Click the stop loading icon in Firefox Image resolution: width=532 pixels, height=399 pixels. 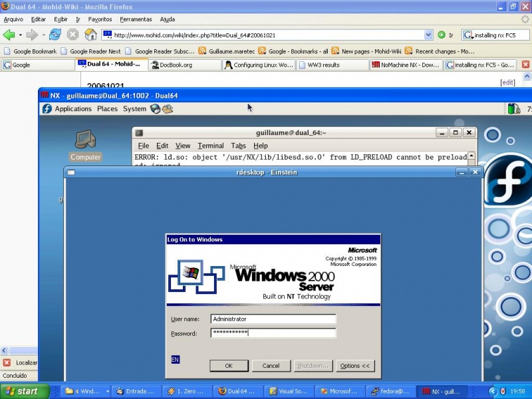[72, 35]
